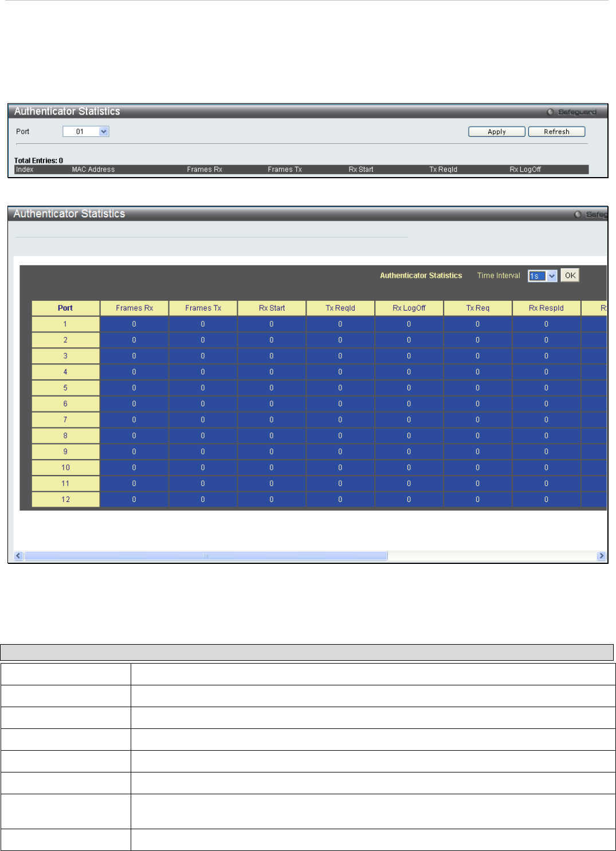
Task: Click the right arrow of horizontal scrollbar
Action: tap(601, 556)
